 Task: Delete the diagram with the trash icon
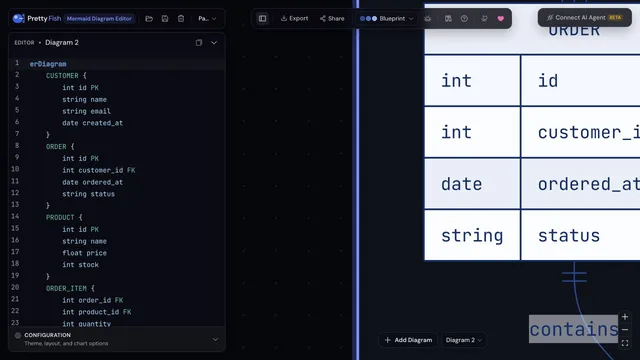181,18
